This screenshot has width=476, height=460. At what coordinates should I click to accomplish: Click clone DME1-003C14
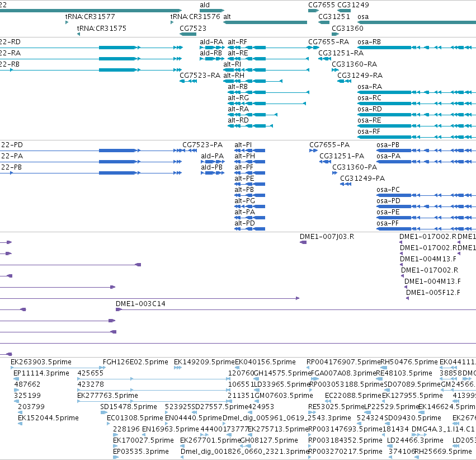click(x=140, y=304)
